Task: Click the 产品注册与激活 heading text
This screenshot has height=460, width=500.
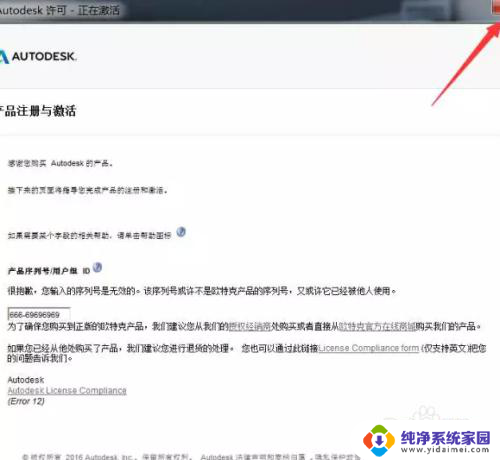Action: [38, 111]
